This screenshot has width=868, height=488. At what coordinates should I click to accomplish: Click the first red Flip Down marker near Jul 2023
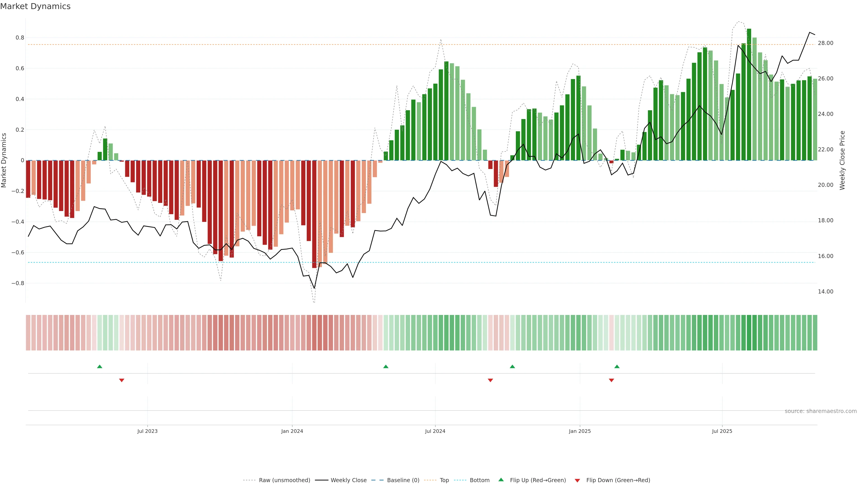122,380
